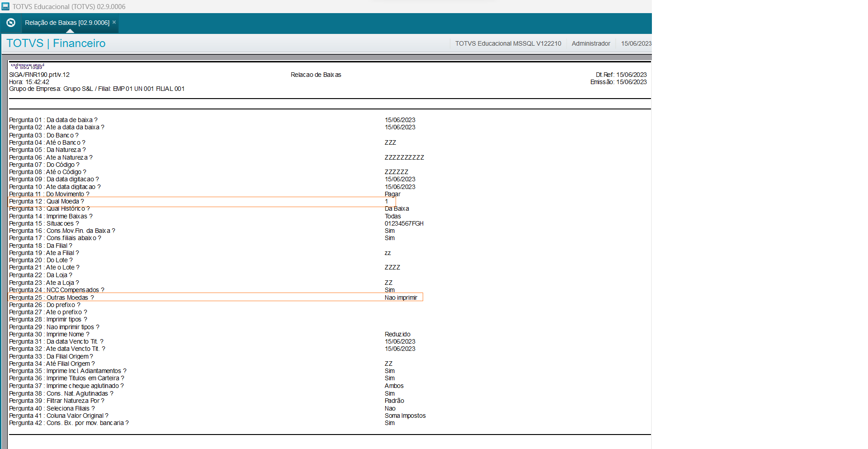Click the Grupo de Empresa: Grupo S&L line
Viewport: 868px width, 449px height.
pos(97,89)
